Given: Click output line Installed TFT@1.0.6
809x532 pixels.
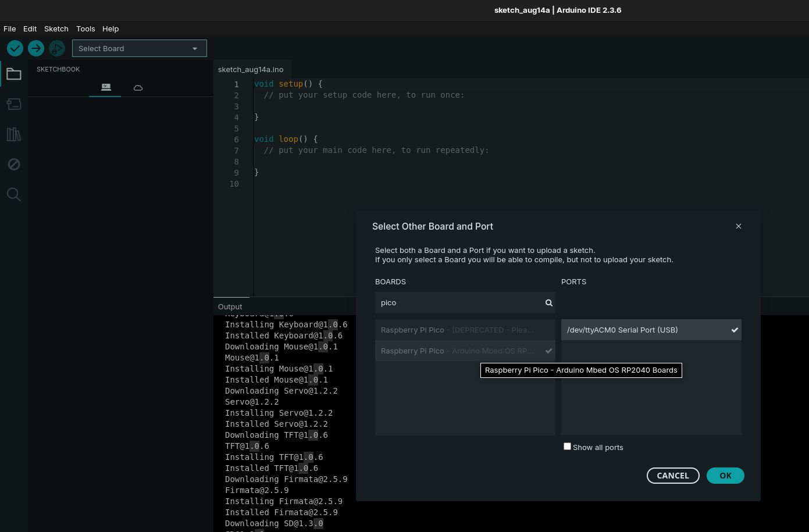Looking at the screenshot, I should tap(272, 468).
